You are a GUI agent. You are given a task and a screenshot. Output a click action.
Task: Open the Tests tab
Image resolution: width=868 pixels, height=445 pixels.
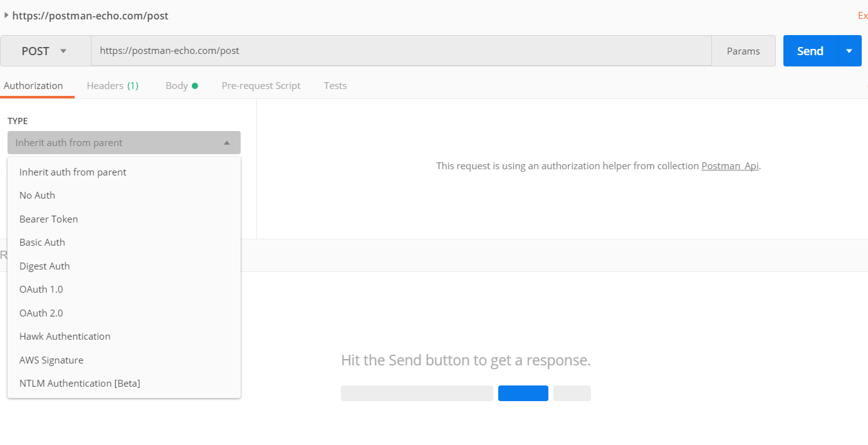(x=335, y=85)
